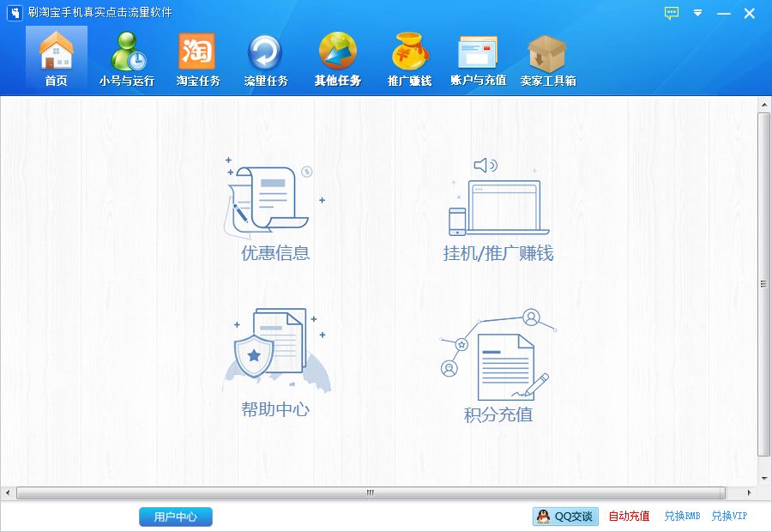Open 账户与充值 from the toolbar
This screenshot has width=772, height=532.
(x=478, y=53)
